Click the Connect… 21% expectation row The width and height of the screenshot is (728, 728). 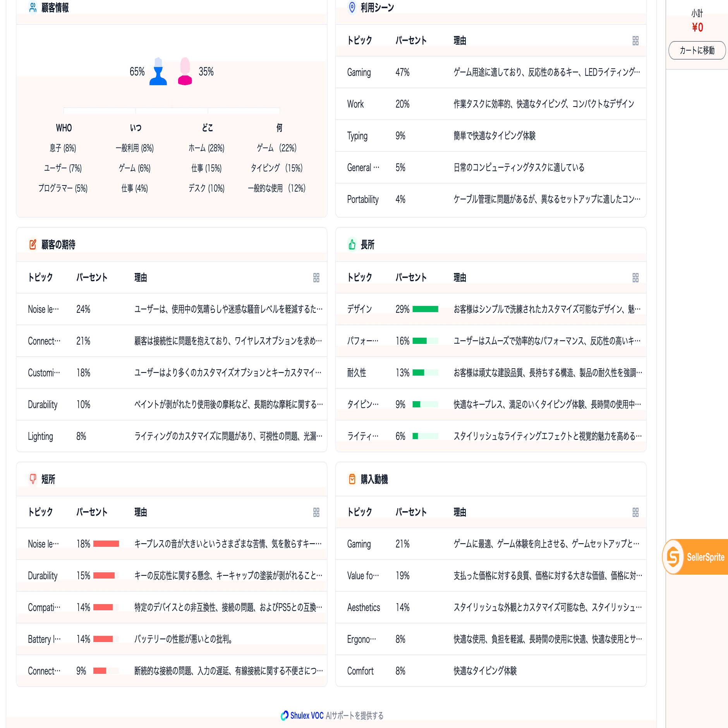(x=172, y=341)
